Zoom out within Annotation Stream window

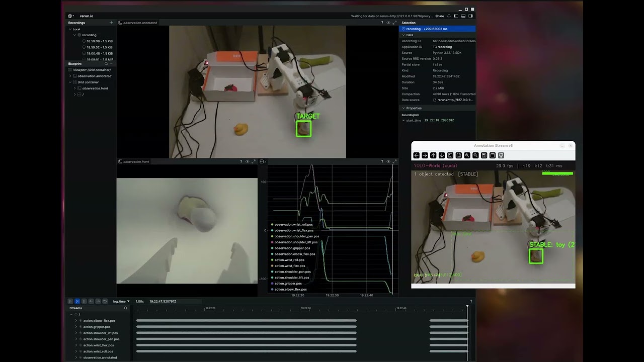click(475, 155)
